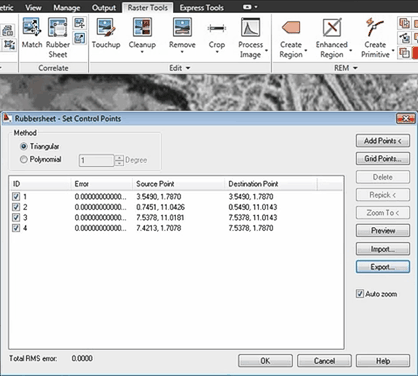The height and width of the screenshot is (376, 418).
Task: Expand the Process Image dropdown arrow
Action: click(x=267, y=51)
